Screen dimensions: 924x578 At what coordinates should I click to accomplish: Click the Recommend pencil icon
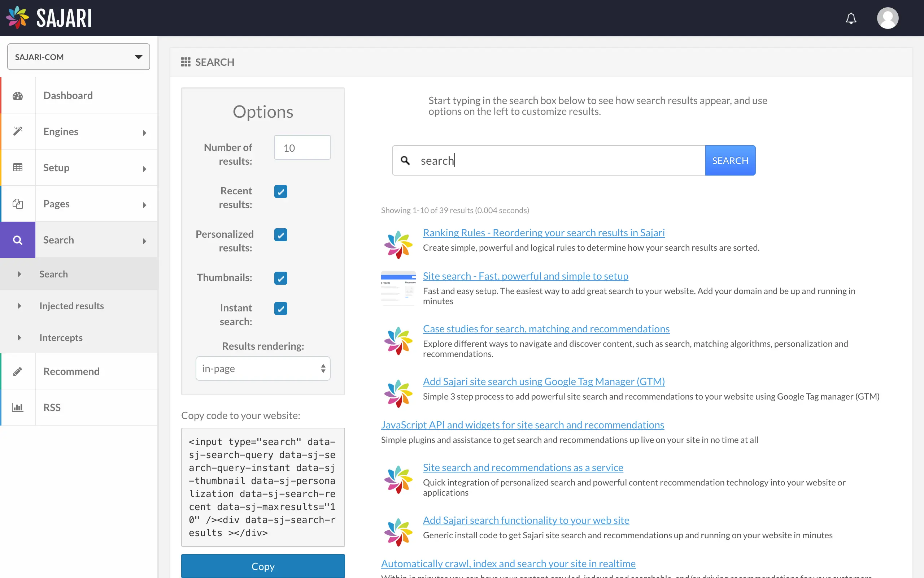pos(18,371)
